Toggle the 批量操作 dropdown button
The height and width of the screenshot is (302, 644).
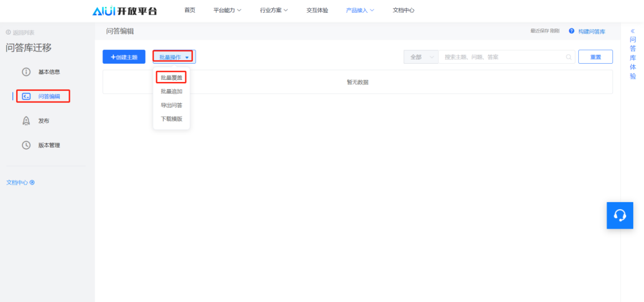[174, 57]
